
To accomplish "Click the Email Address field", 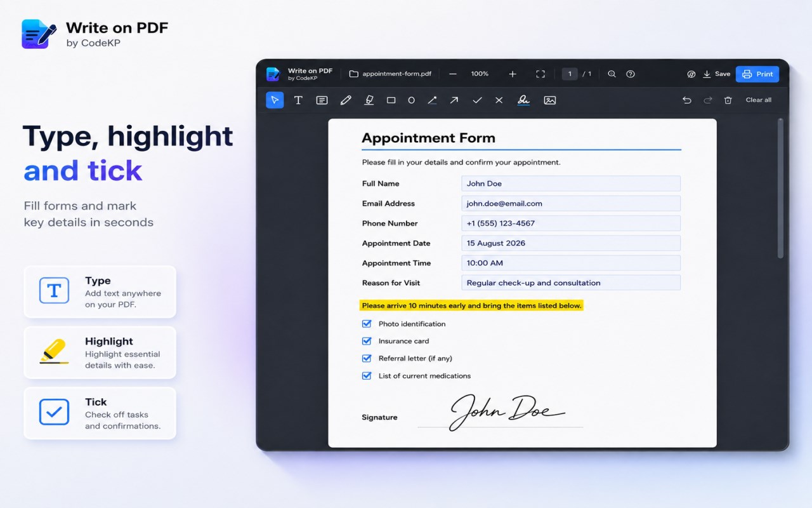I will click(571, 203).
